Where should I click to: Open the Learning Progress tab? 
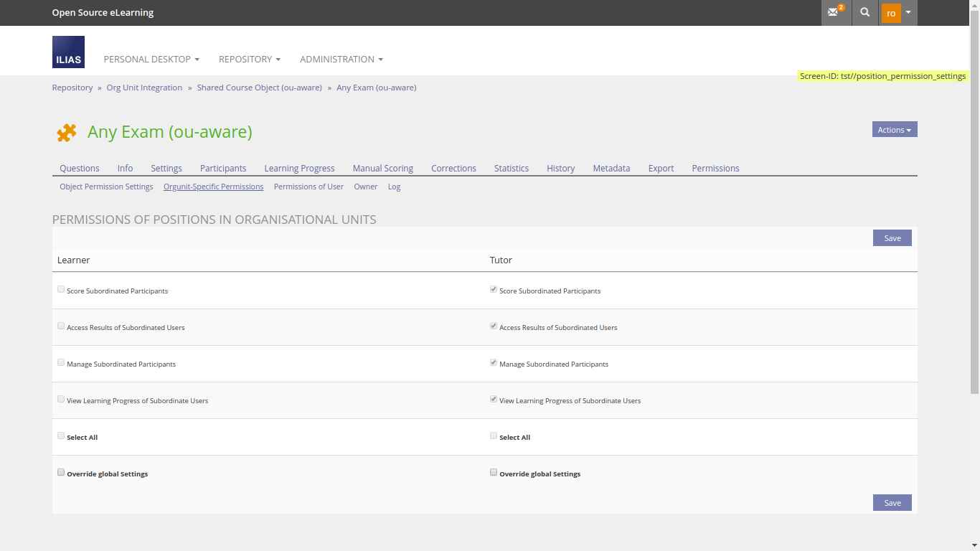point(299,168)
